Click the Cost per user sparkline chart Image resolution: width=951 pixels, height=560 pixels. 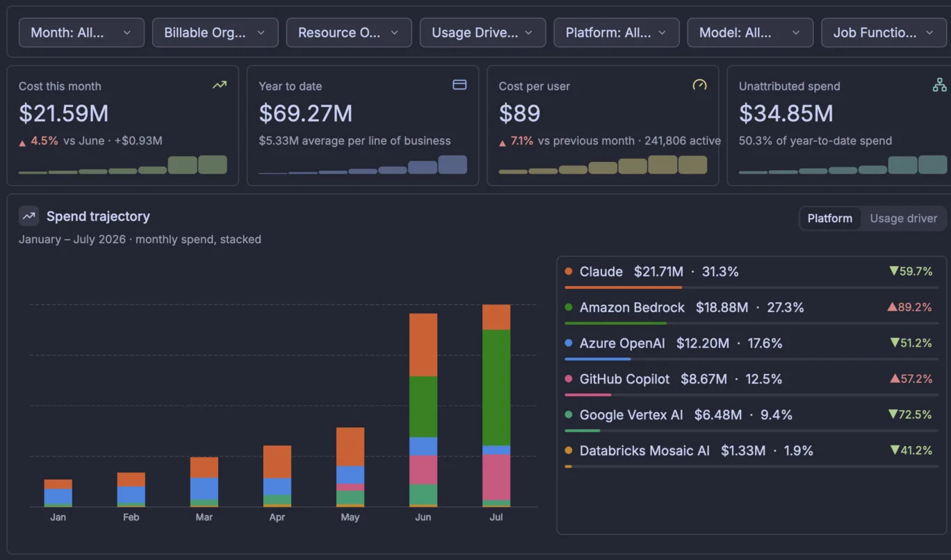click(x=603, y=165)
